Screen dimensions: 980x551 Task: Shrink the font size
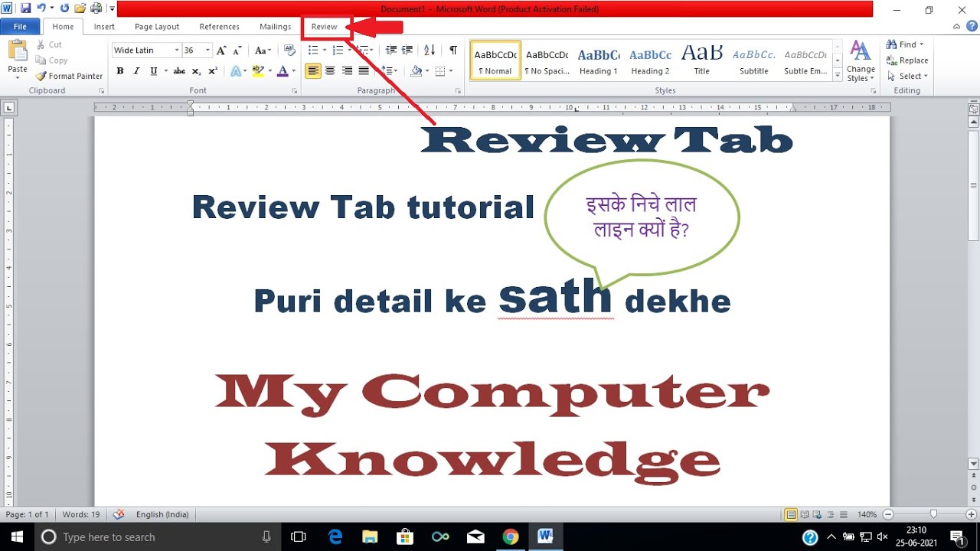[x=238, y=51]
